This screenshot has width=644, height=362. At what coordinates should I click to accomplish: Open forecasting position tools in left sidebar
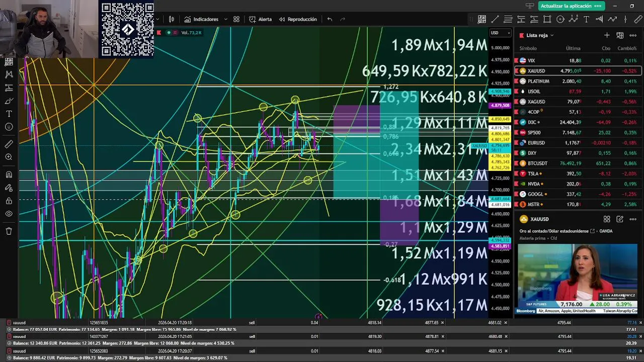[9, 87]
